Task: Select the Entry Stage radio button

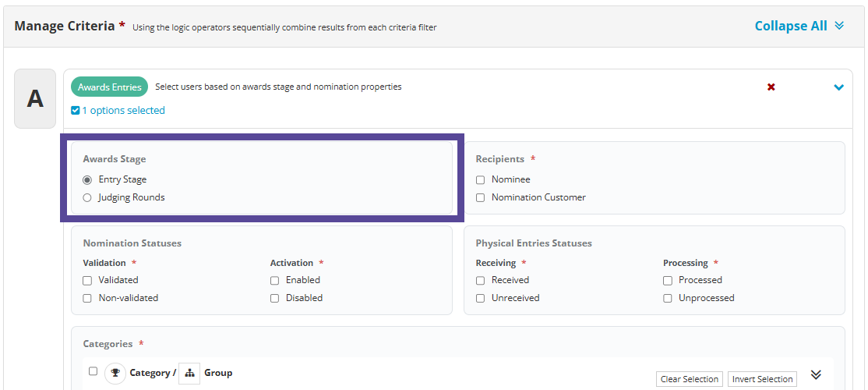Action: [x=87, y=180]
